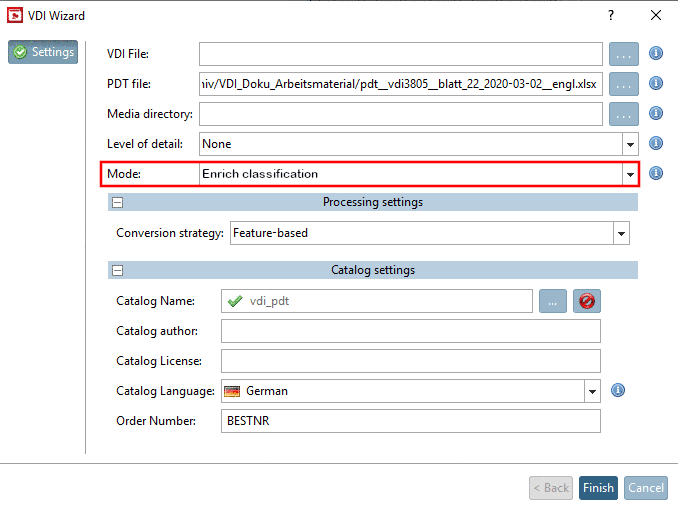
Task: Open the Conversion strategy dropdown
Action: [621, 233]
